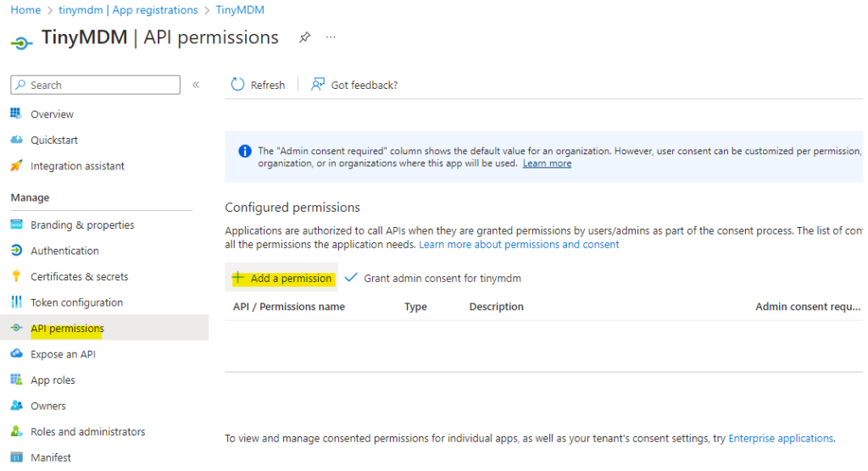868x471 pixels.
Task: Click the Description column header
Action: pos(497,307)
